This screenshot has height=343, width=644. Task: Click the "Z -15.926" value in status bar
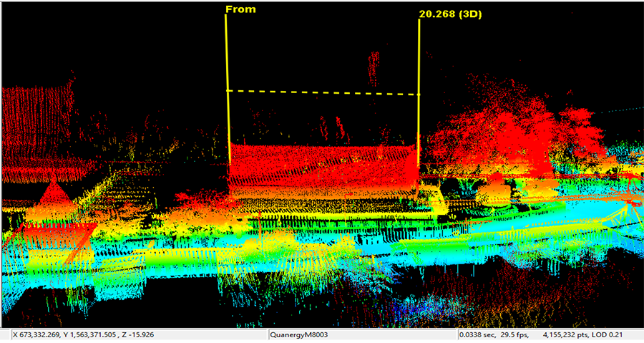point(137,335)
